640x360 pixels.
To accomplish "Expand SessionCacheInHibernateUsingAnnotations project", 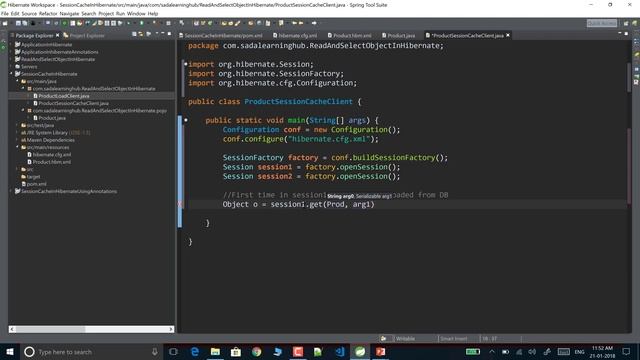I will click(x=11, y=191).
